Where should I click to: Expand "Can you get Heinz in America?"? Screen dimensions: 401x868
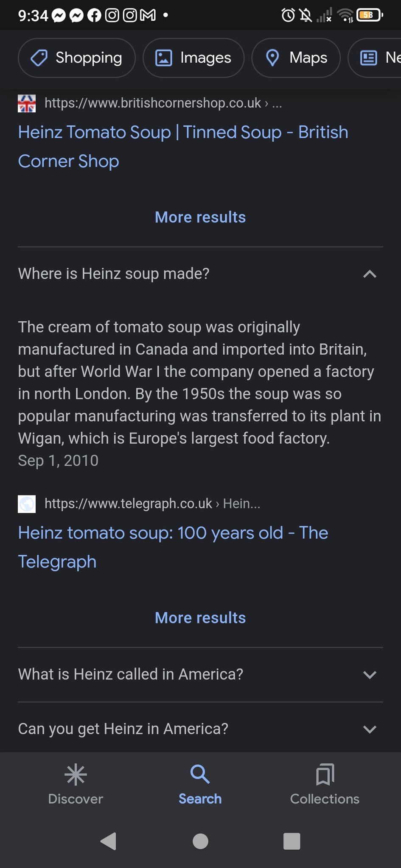(370, 729)
